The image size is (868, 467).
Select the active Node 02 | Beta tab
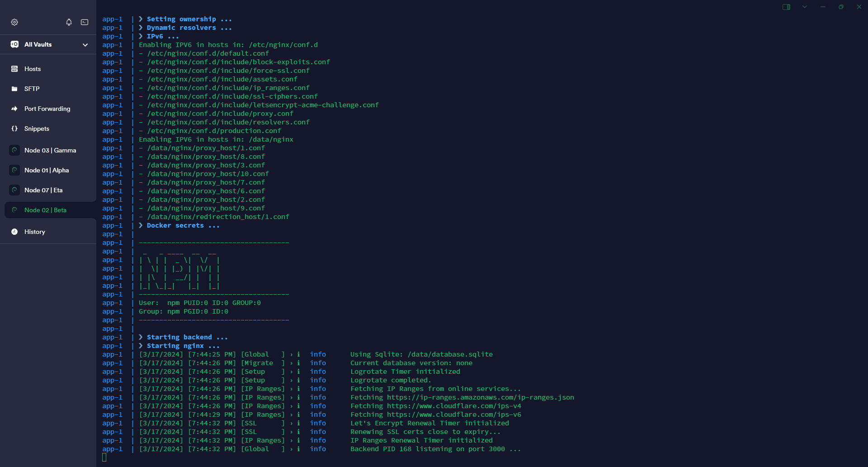[x=45, y=210]
